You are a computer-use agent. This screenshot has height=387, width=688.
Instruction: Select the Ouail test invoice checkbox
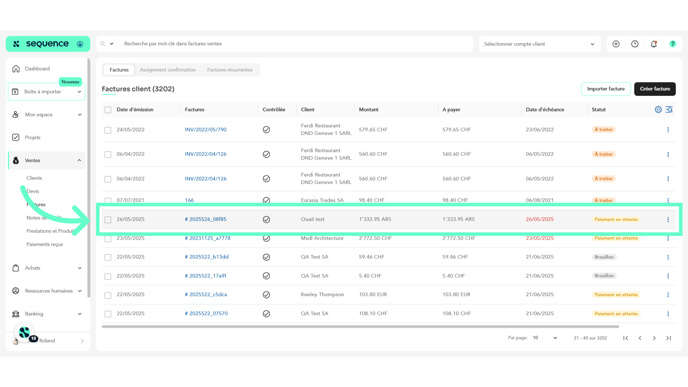point(108,219)
